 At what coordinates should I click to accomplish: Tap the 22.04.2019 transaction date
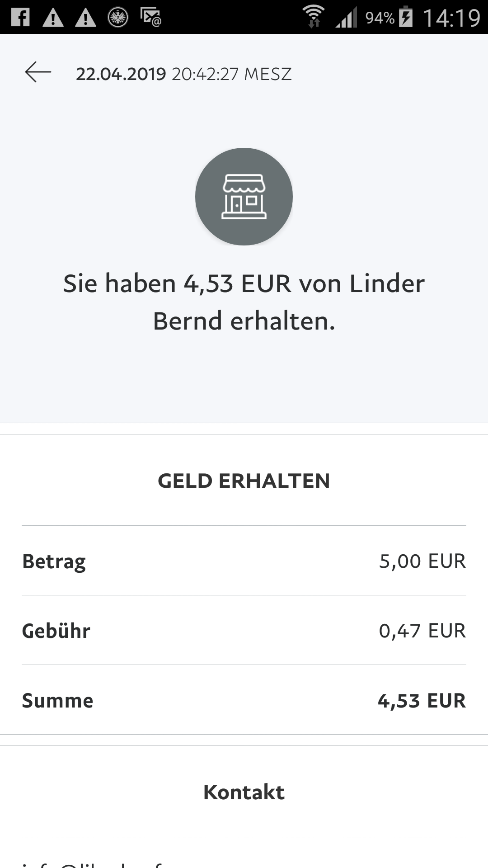(x=121, y=74)
